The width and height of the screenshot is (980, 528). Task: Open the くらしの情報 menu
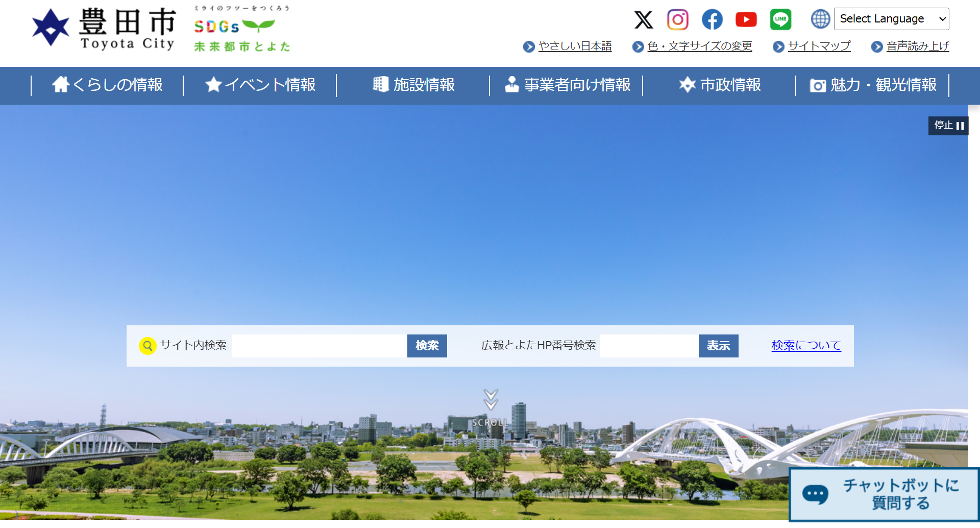click(107, 85)
